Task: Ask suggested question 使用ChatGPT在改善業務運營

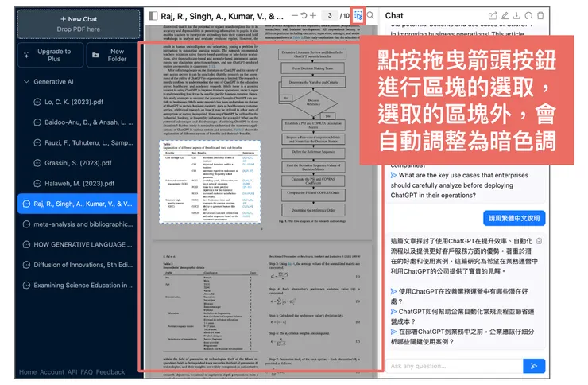Action: 459,296
